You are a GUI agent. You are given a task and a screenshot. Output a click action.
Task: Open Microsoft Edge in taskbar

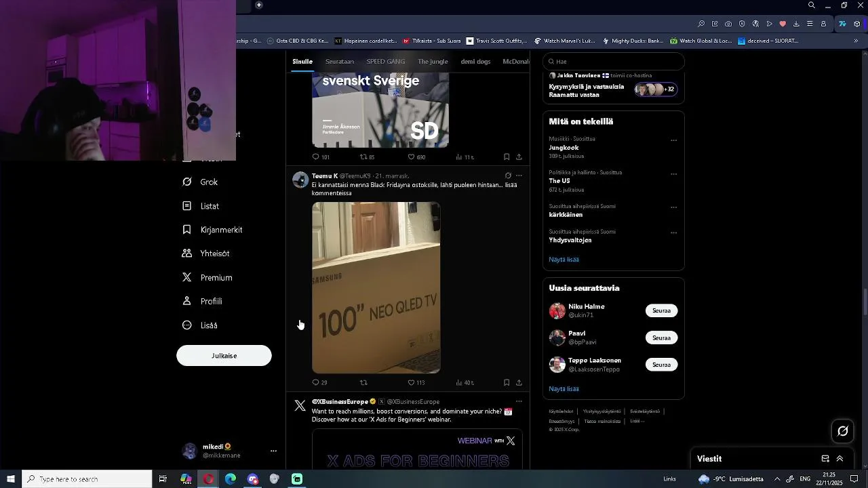tap(231, 479)
